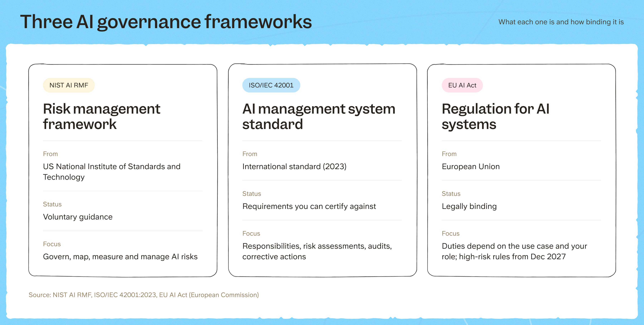Click the 'From' label in the ISO/IEC card
Viewport: 644px width, 325px height.
coord(250,154)
